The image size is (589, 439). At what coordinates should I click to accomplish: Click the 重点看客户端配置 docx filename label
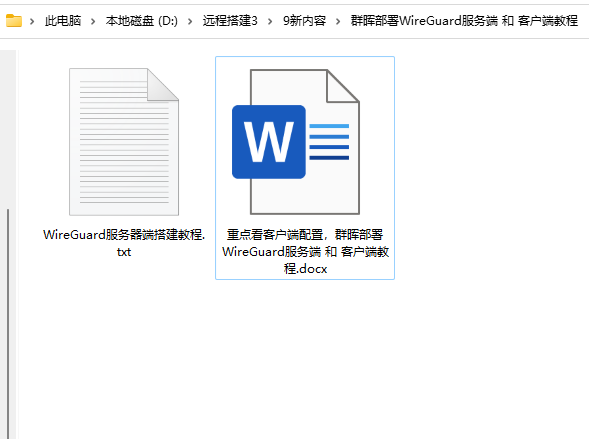click(x=305, y=251)
